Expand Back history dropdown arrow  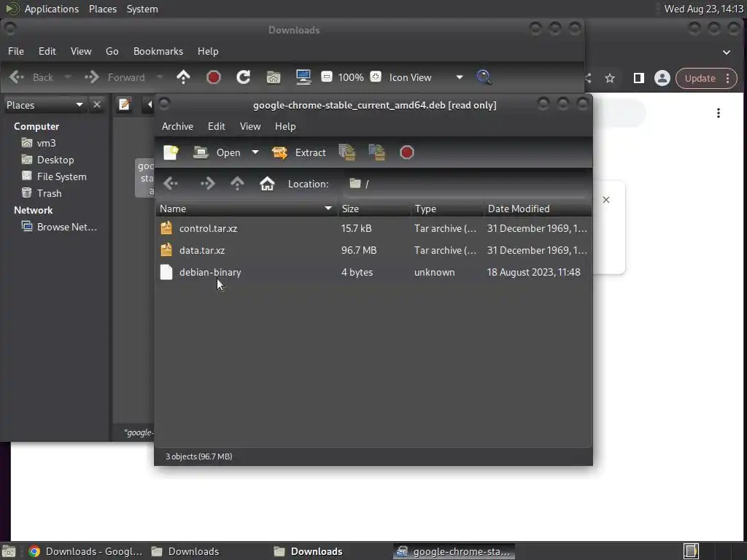pos(68,77)
